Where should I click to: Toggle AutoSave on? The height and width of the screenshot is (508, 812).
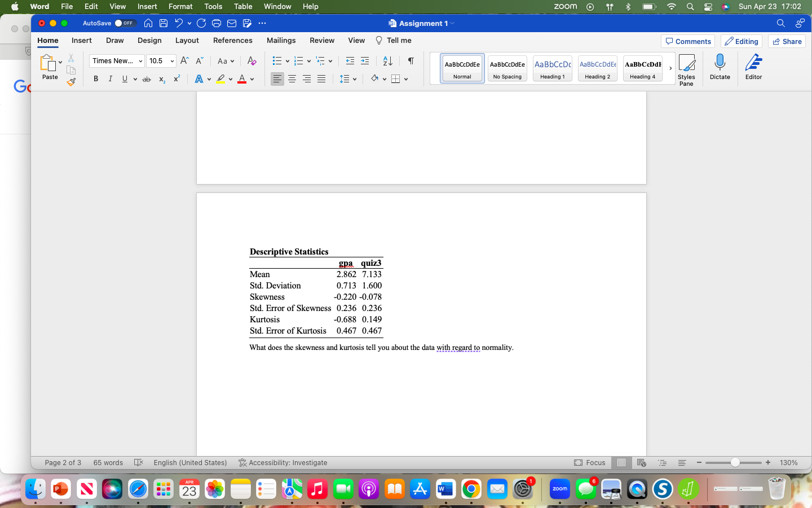(125, 23)
